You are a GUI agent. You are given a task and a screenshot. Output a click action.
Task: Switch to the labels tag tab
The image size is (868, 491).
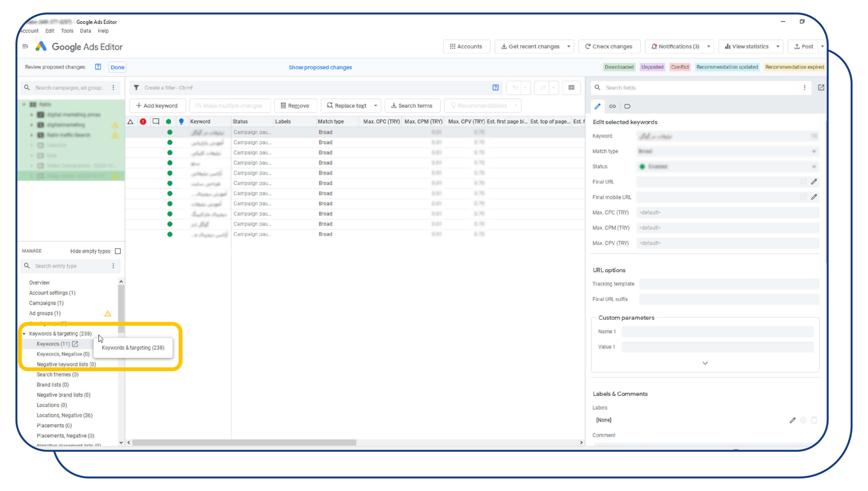[627, 106]
